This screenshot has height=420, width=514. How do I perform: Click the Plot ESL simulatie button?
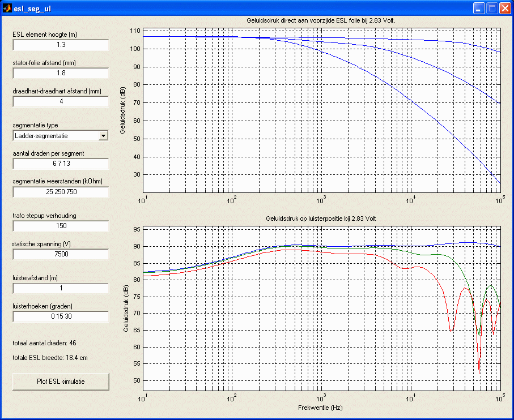pos(61,382)
